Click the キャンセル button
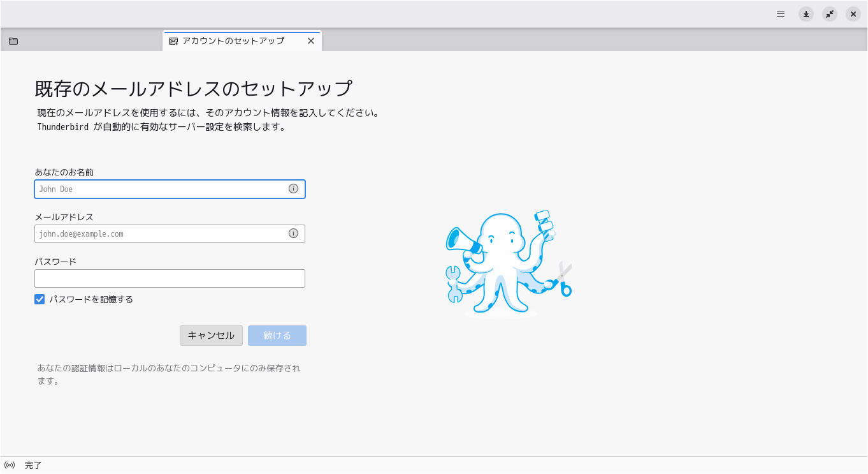The width and height of the screenshot is (868, 474). (x=211, y=336)
